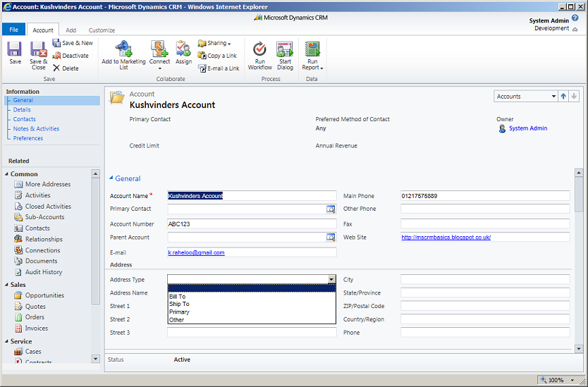This screenshot has height=387, width=588.
Task: Click the navigation pane scroll down arrow
Action: [96, 359]
